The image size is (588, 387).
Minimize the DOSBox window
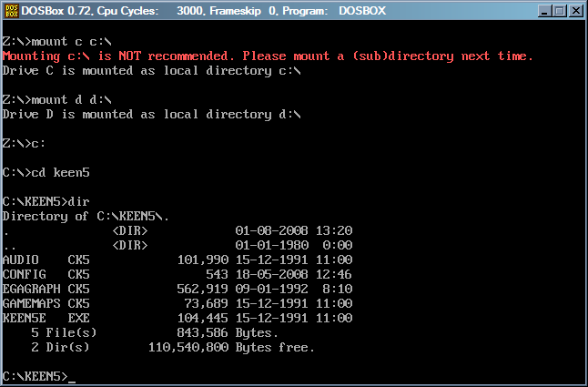pyautogui.click(x=544, y=11)
